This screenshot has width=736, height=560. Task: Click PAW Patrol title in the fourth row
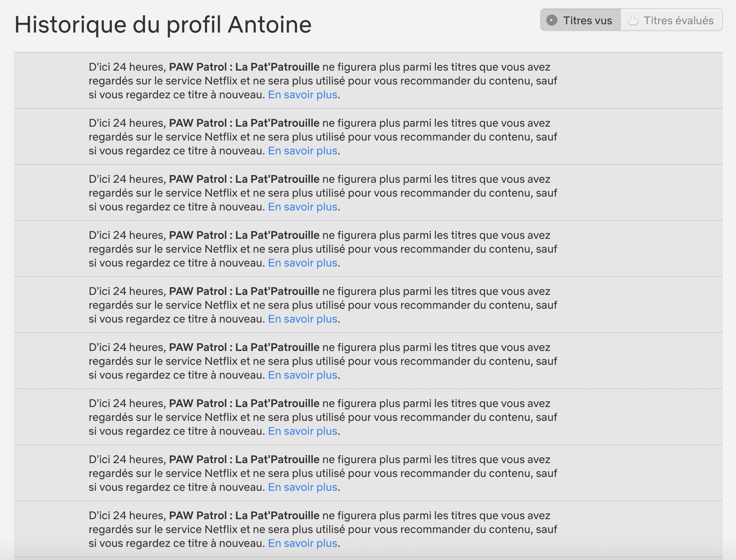click(244, 235)
